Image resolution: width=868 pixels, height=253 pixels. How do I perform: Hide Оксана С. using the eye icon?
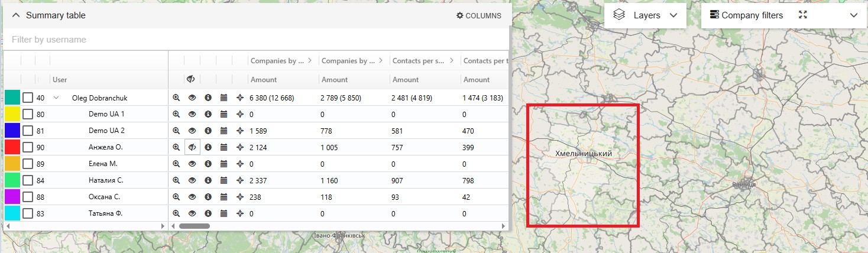[192, 197]
